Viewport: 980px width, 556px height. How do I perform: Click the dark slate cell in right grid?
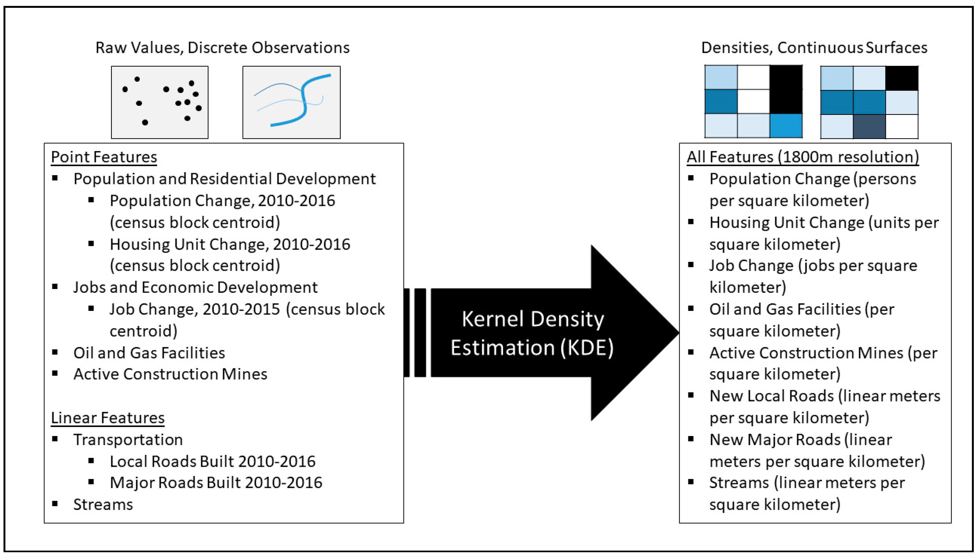tap(869, 126)
